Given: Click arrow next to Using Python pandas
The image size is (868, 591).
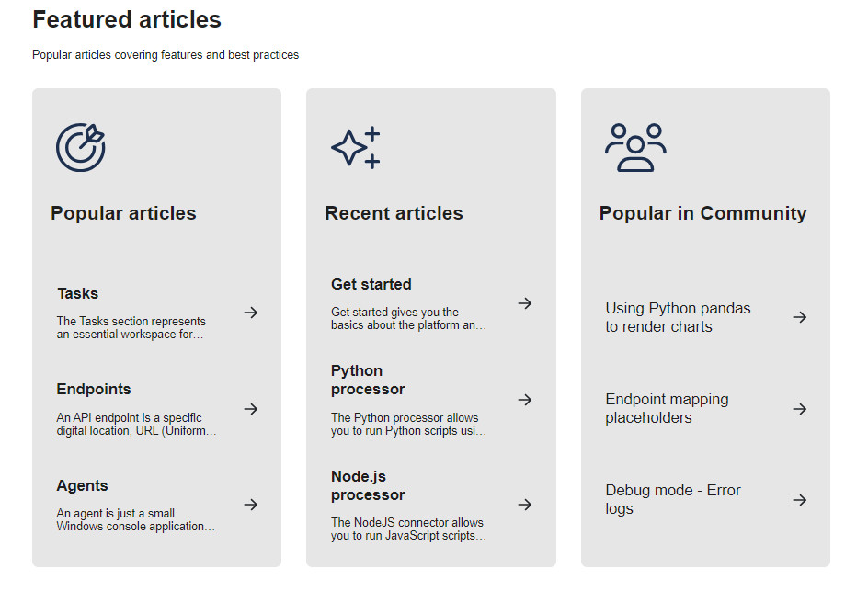Looking at the screenshot, I should coord(800,317).
